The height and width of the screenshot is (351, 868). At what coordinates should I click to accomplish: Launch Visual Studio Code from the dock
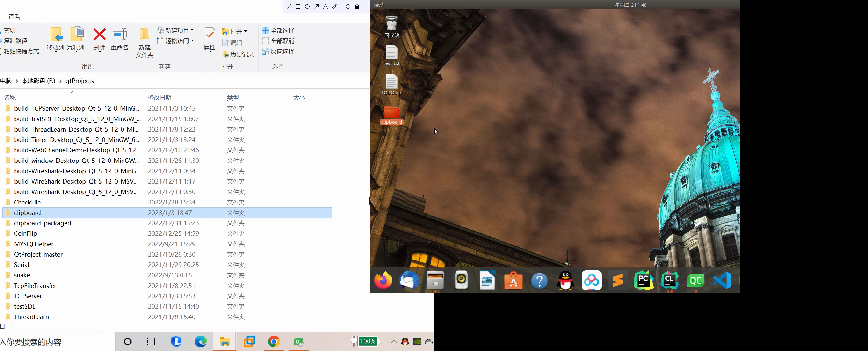722,280
